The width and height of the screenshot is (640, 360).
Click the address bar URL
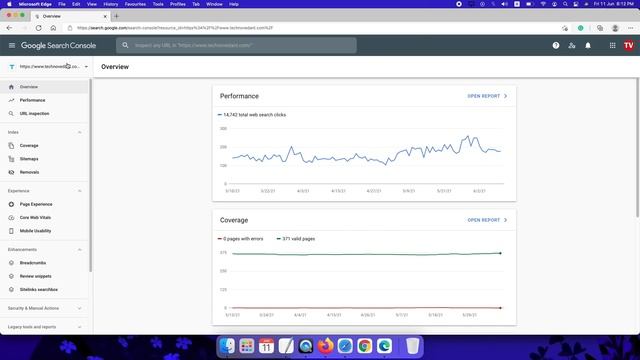coord(175,28)
